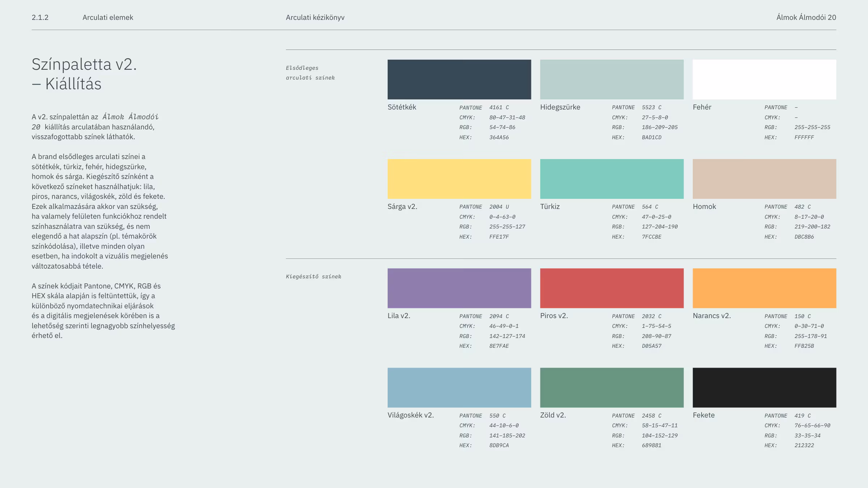Click the Narancs v2. color name label
Screen dimensions: 868x488
click(x=712, y=316)
